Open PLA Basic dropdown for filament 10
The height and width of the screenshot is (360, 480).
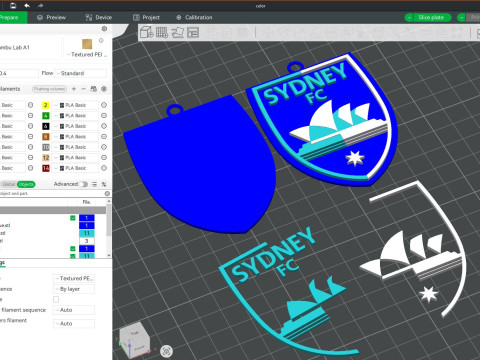coord(75,147)
